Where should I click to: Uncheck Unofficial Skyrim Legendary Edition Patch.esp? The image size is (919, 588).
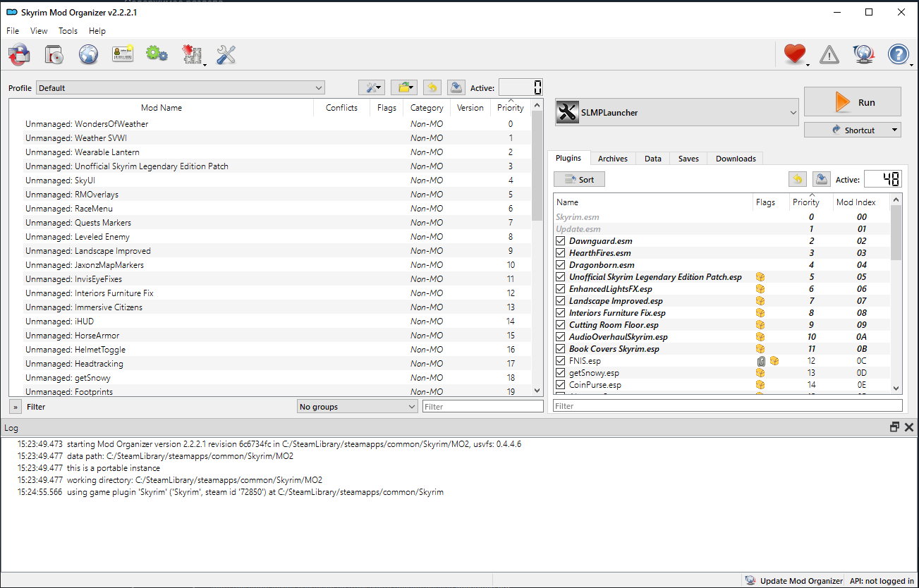(561, 277)
